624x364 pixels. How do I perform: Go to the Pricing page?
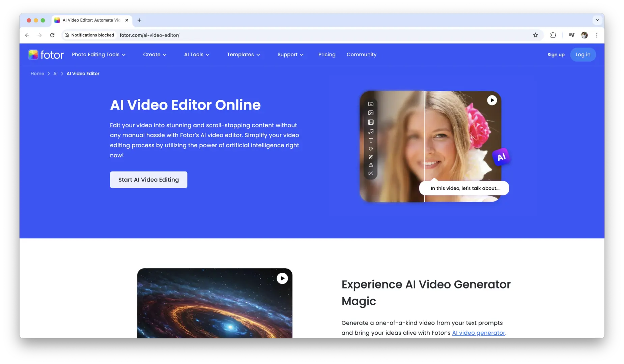coord(327,55)
